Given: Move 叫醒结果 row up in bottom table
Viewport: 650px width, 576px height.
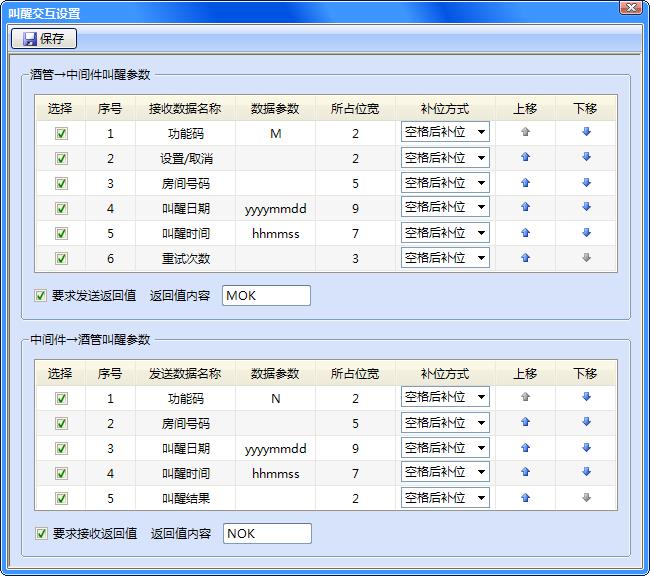Looking at the screenshot, I should point(525,497).
